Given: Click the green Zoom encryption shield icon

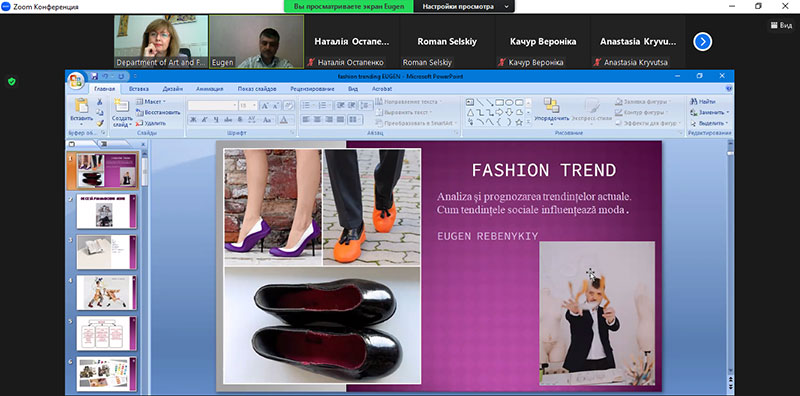Looking at the screenshot, I should click(12, 81).
